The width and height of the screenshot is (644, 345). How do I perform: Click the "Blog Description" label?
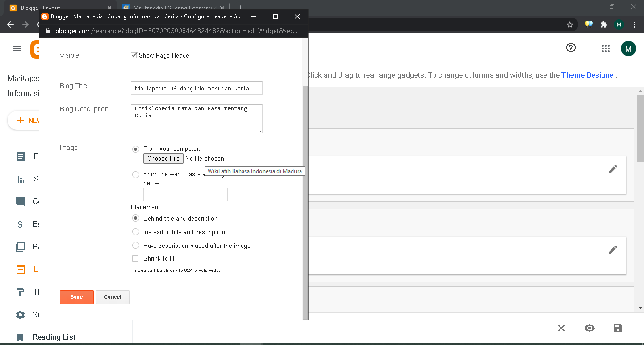pyautogui.click(x=84, y=109)
